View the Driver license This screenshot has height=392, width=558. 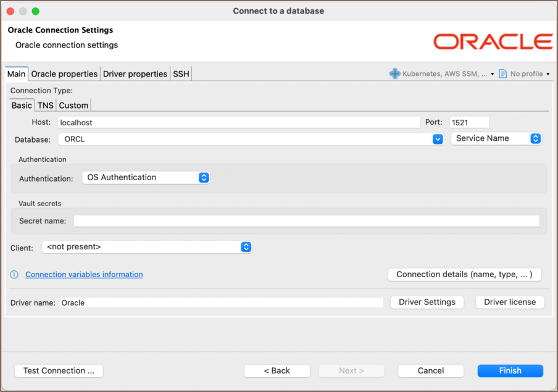(x=509, y=302)
